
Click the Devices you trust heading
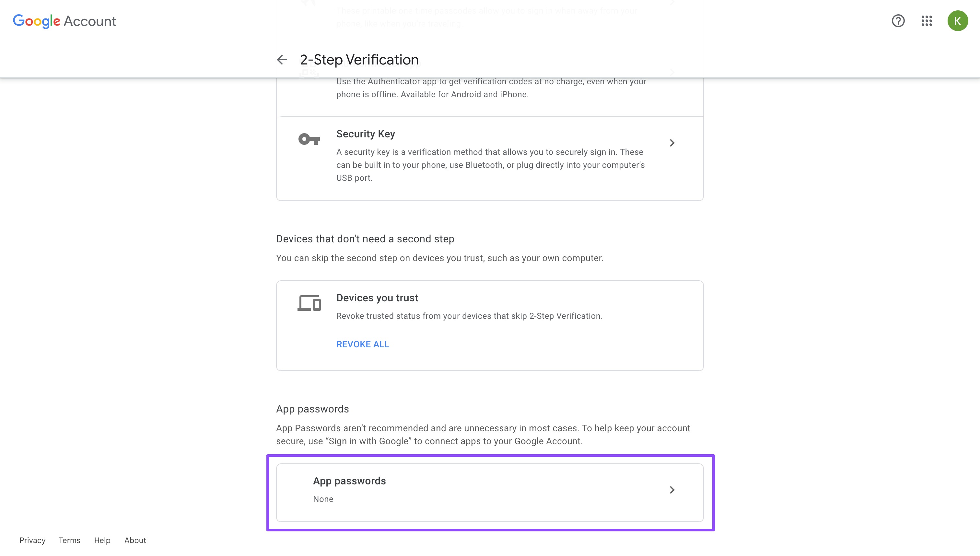377,298
